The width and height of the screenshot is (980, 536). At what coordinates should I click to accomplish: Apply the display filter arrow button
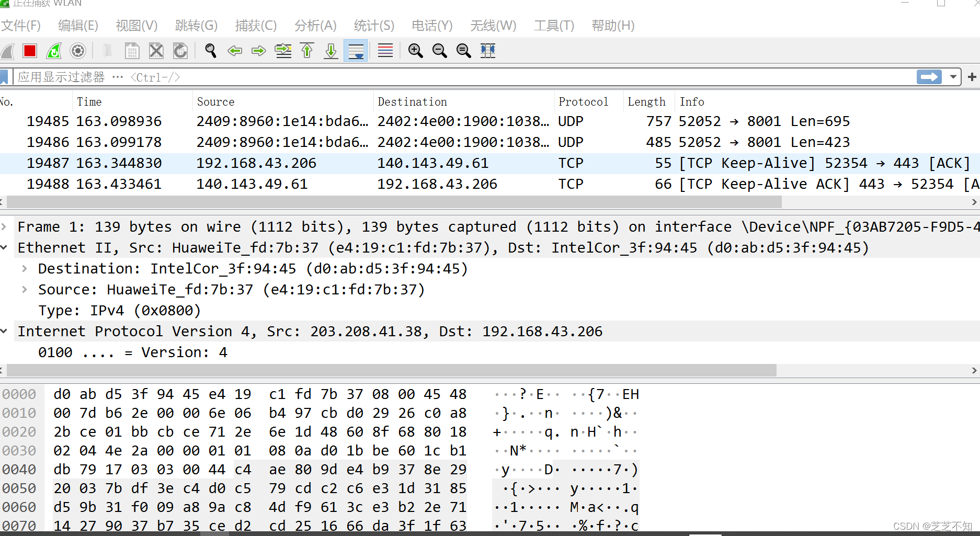pos(929,77)
